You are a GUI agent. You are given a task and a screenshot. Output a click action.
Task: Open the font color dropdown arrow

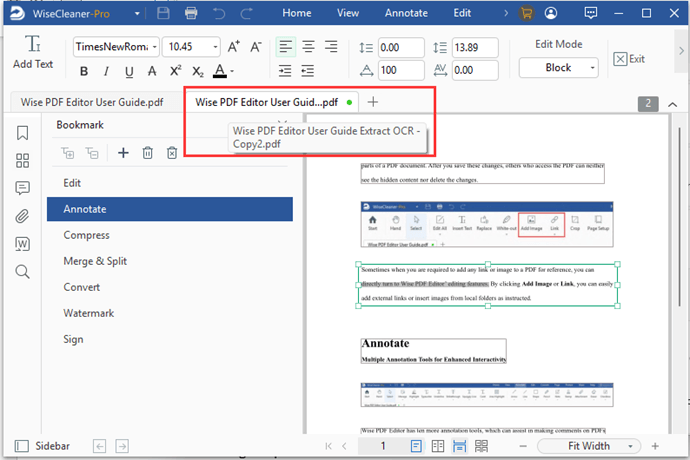point(232,71)
